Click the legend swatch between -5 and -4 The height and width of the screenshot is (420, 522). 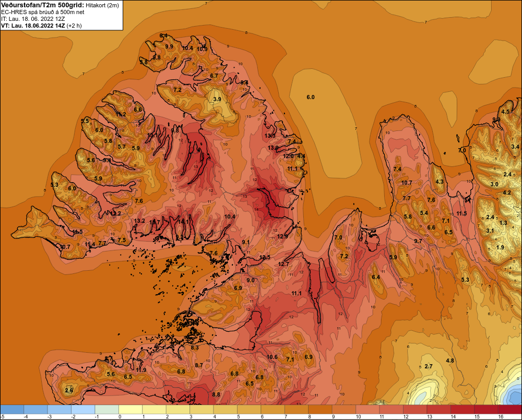coord(13,410)
